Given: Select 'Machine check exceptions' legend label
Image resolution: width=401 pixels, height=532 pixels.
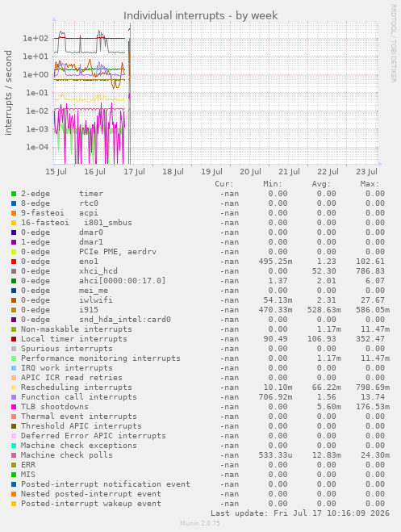Looking at the screenshot, I should (x=79, y=446).
